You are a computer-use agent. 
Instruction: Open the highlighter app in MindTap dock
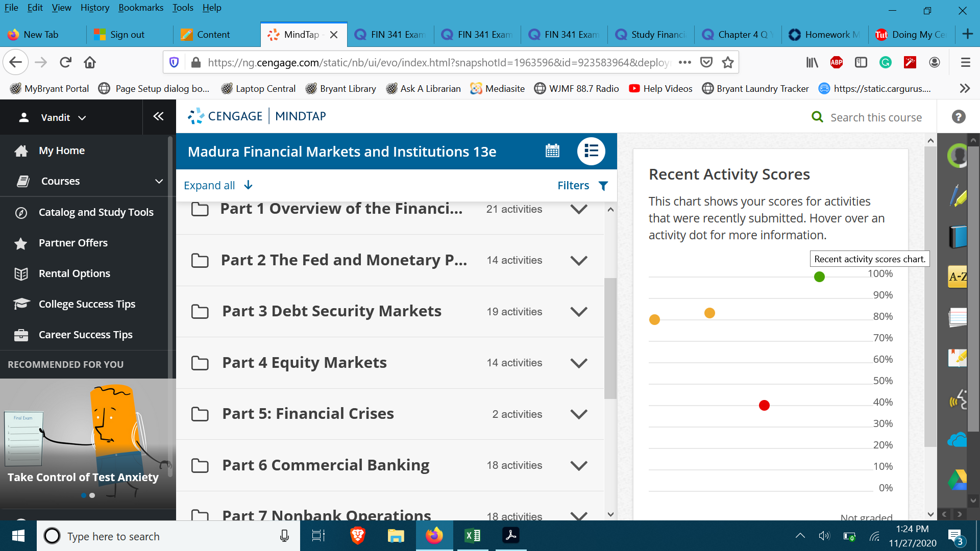click(x=958, y=196)
